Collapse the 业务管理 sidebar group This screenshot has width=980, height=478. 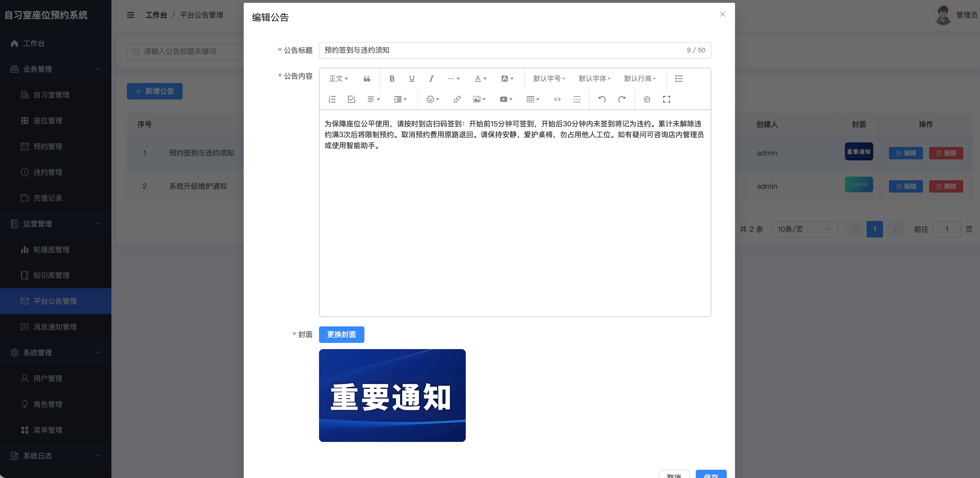click(55, 69)
